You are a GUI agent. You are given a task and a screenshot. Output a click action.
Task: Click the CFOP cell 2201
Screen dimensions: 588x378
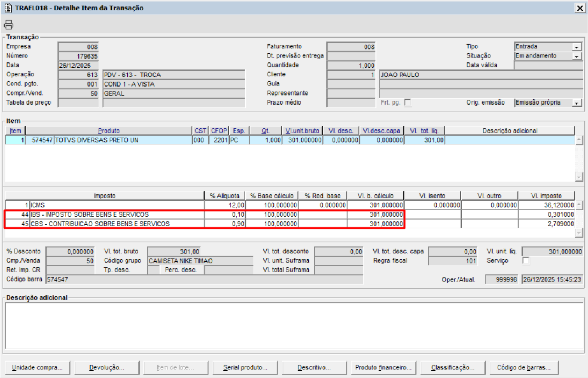pos(219,140)
